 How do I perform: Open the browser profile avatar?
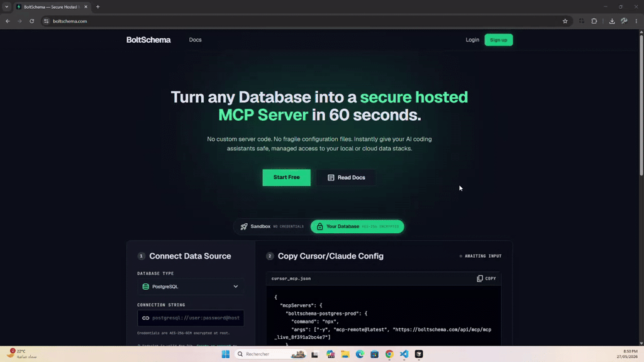(x=625, y=21)
